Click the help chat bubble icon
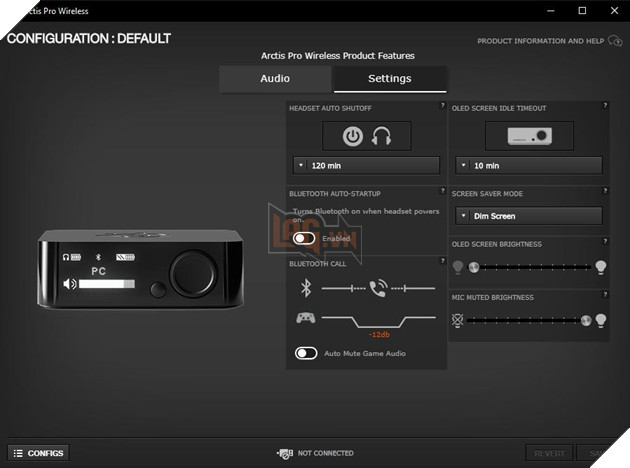 click(615, 41)
